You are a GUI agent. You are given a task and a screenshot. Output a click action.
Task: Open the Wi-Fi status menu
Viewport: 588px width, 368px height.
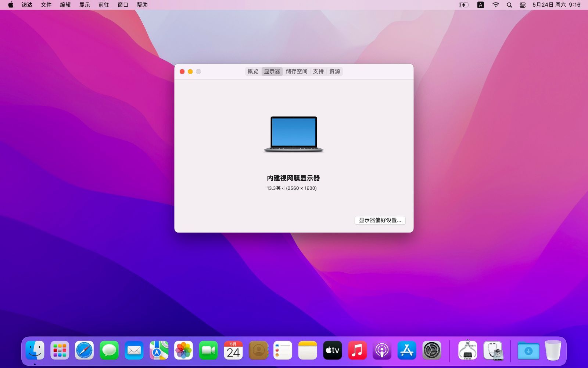pos(496,5)
